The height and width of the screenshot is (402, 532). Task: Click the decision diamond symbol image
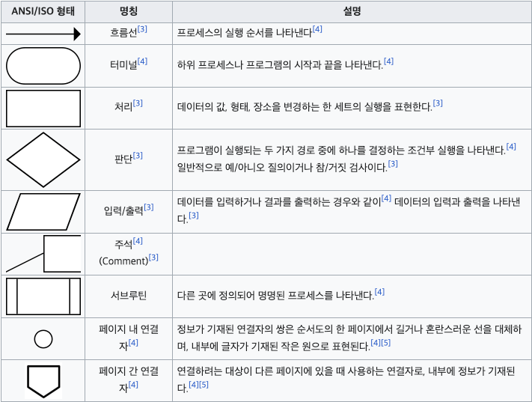[x=43, y=159]
